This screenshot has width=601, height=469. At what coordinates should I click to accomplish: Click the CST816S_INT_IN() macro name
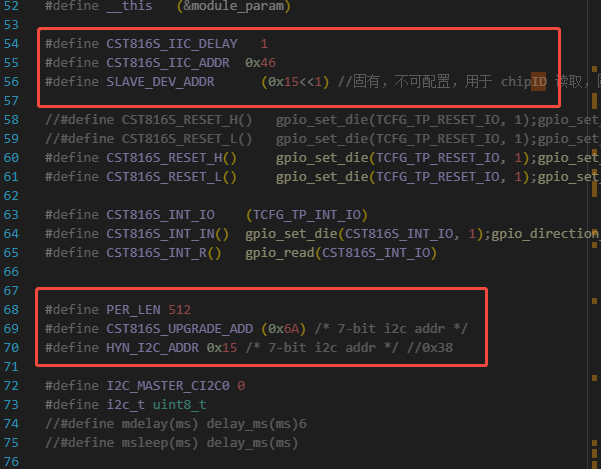[x=168, y=234]
